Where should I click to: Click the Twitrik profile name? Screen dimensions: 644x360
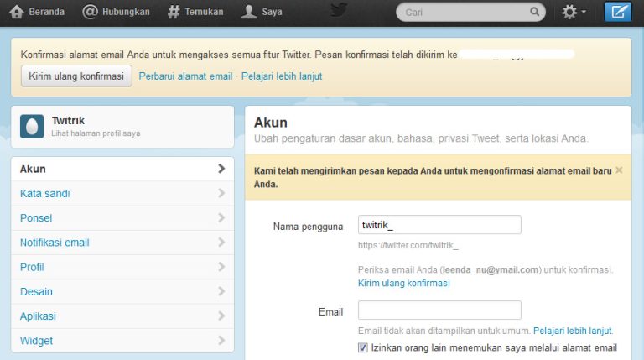tap(68, 120)
